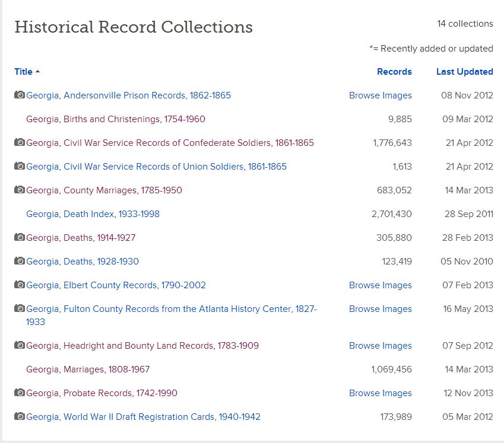Viewport: 504px width, 443px height.
Task: Select the camera icon for WWII Draft Registration Cards
Action: [20, 417]
